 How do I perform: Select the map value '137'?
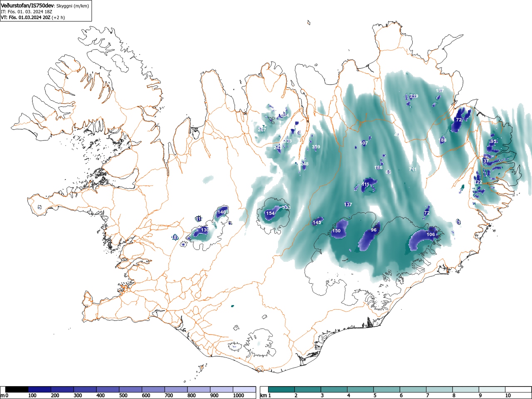348,204
